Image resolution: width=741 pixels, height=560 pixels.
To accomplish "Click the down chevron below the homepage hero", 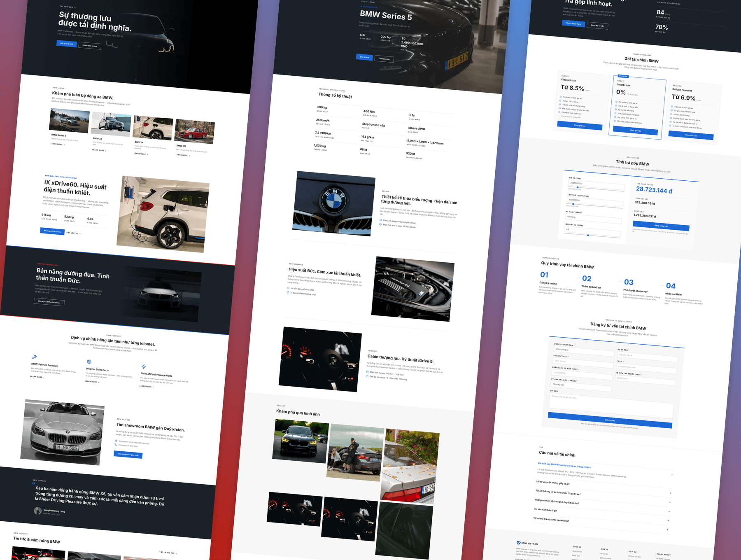I will (136, 80).
